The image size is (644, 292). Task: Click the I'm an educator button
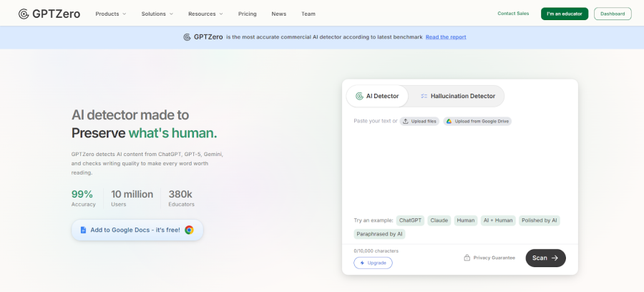pyautogui.click(x=564, y=14)
